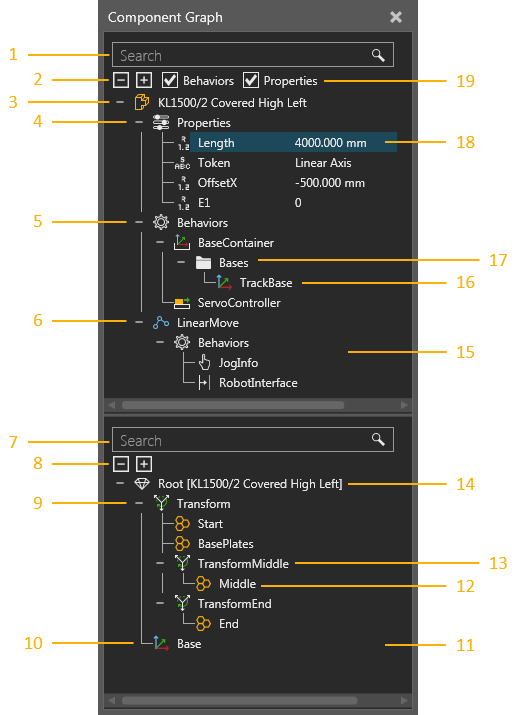
Task: Select the JogInfo hand icon
Action: pyautogui.click(x=204, y=363)
